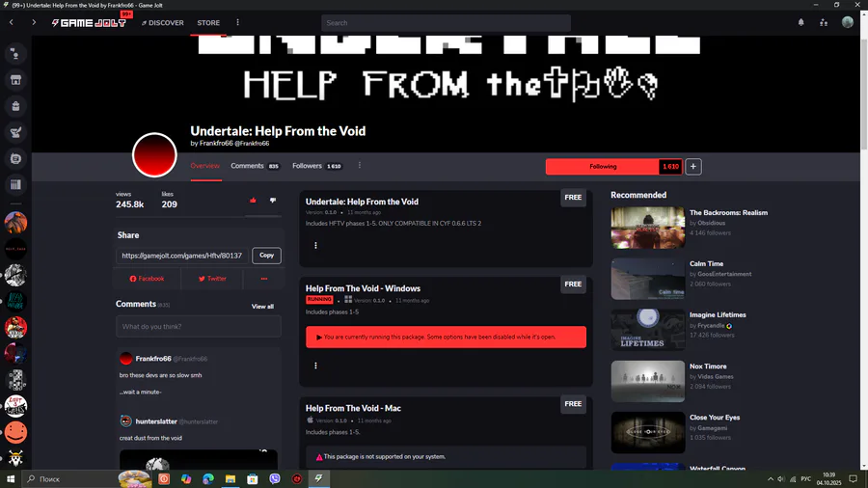Open options for Undertale: Help From the Void package
The width and height of the screenshot is (868, 488).
click(315, 245)
